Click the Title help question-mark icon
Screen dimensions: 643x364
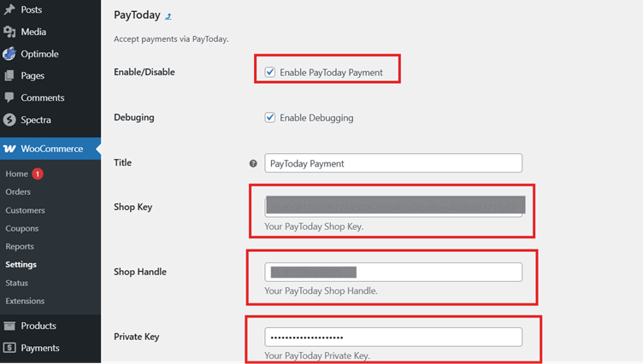tap(253, 163)
